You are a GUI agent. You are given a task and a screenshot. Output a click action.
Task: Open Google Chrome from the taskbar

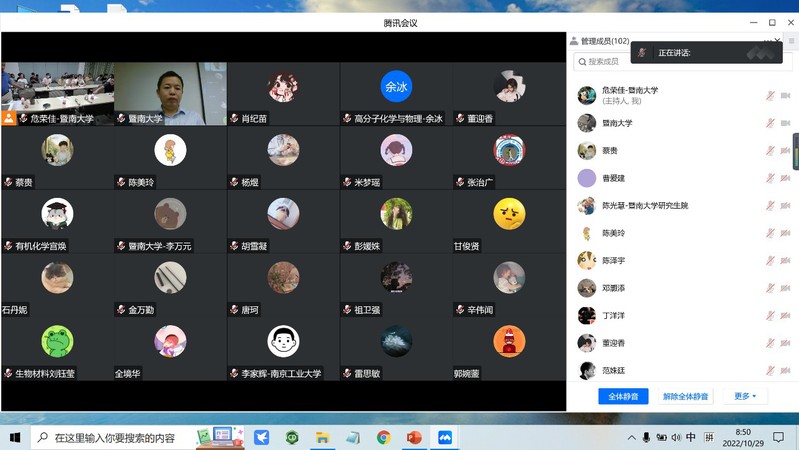383,438
